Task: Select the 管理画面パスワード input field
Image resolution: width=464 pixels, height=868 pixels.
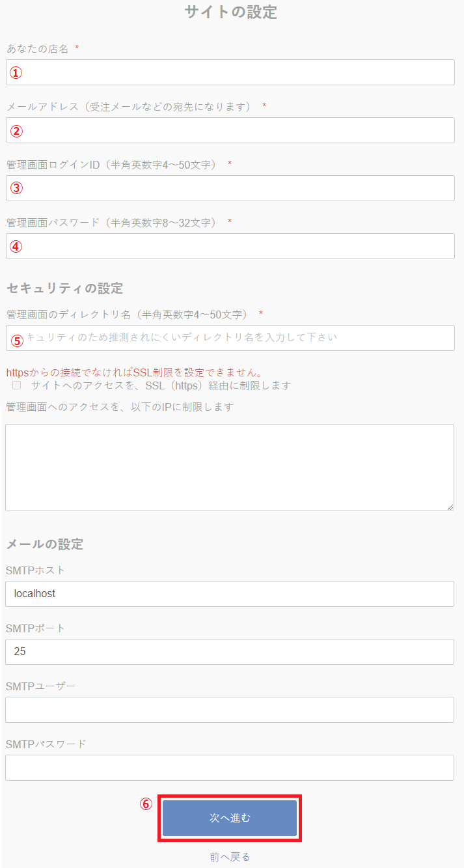Action: (230, 246)
